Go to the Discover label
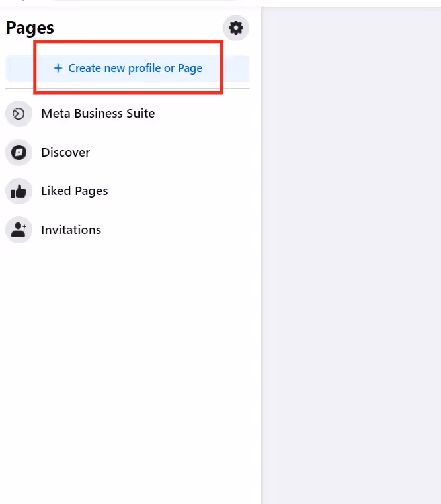 (65, 153)
